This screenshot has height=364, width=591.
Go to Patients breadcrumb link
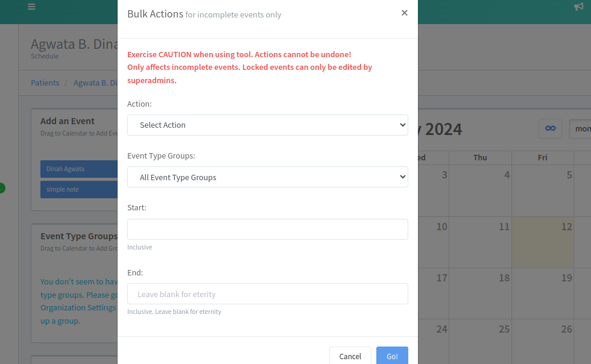[45, 83]
